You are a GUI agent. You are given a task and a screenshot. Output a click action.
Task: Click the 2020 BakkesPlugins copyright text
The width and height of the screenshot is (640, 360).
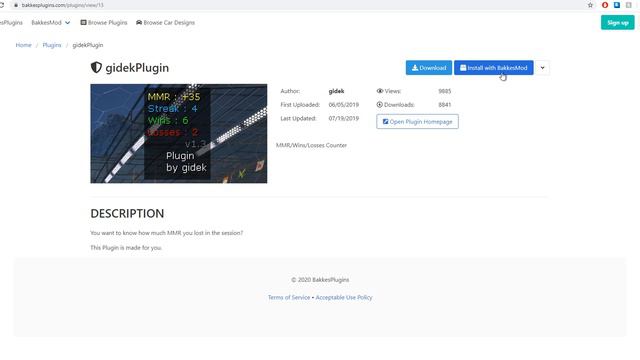320,280
